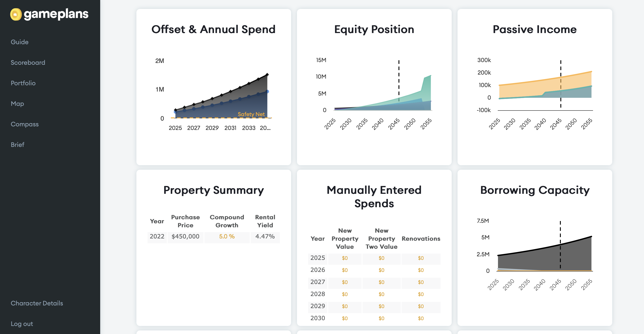This screenshot has height=334, width=644.
Task: Go to the Scoreboard section
Action: click(x=28, y=63)
